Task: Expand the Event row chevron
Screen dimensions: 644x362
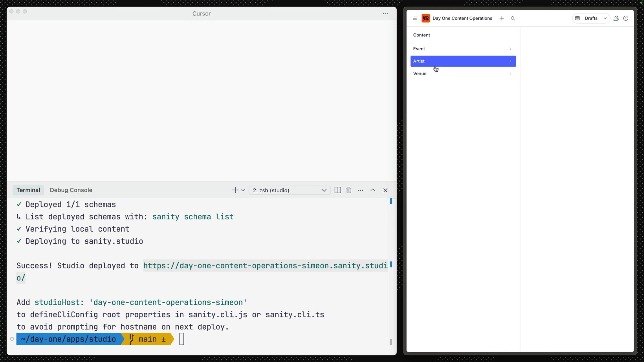Action: (x=510, y=49)
